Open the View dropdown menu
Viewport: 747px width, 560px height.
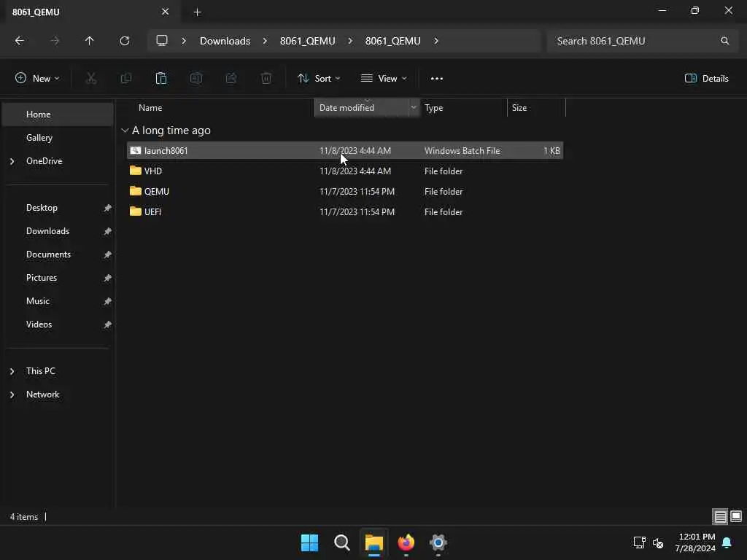coord(384,79)
